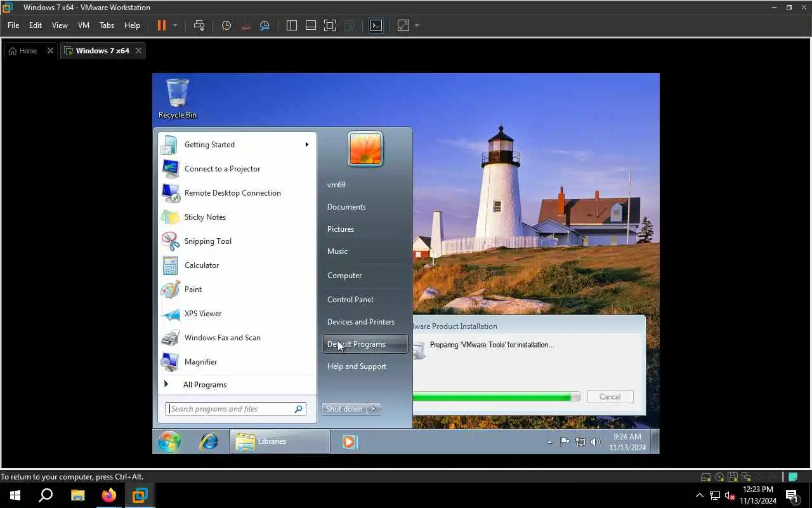Open the Recycle Bin desktop icon

click(178, 98)
